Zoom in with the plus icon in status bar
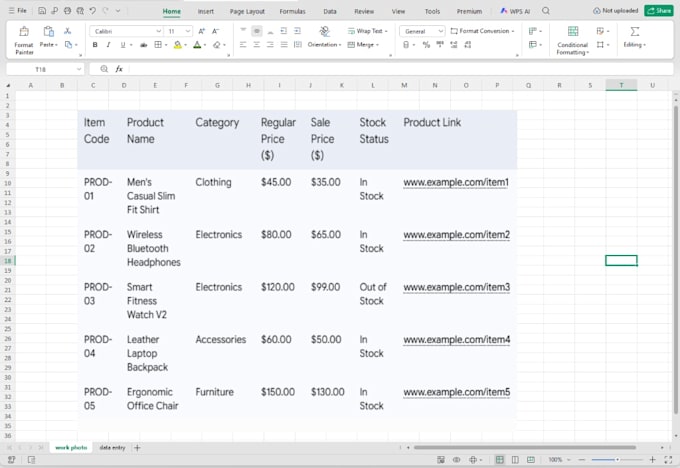The height and width of the screenshot is (468, 680). pyautogui.click(x=653, y=460)
